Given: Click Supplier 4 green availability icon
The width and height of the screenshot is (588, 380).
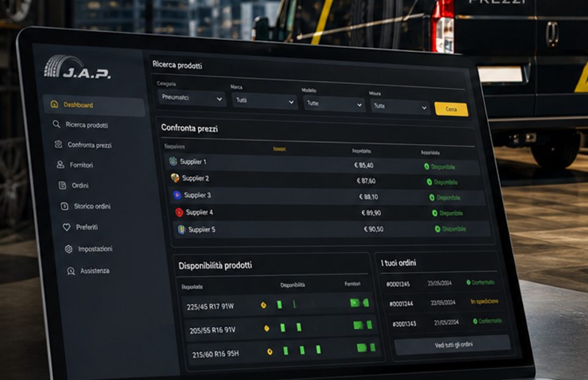Looking at the screenshot, I should (435, 213).
